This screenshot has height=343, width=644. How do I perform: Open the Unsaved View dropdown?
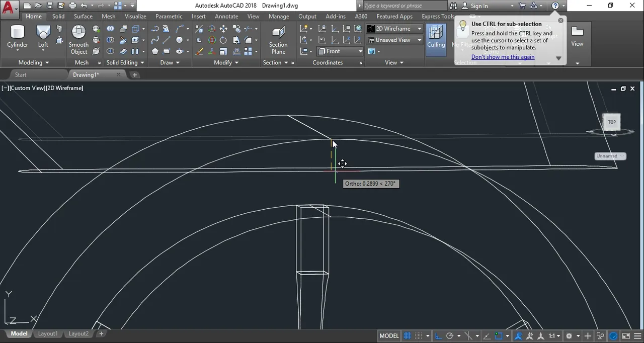[x=394, y=40]
